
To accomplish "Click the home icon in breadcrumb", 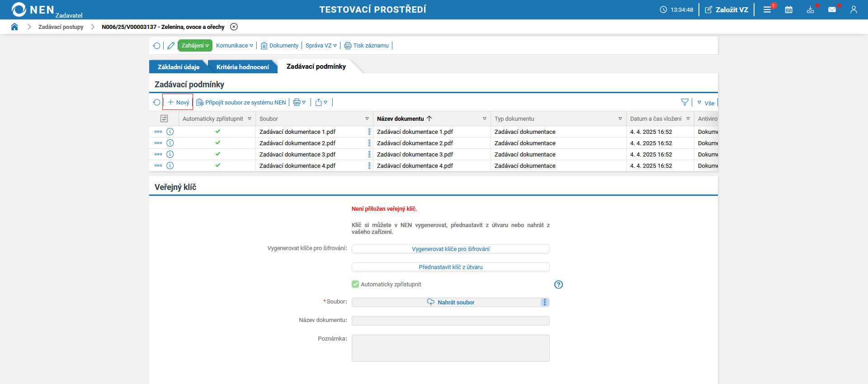I will (x=14, y=27).
